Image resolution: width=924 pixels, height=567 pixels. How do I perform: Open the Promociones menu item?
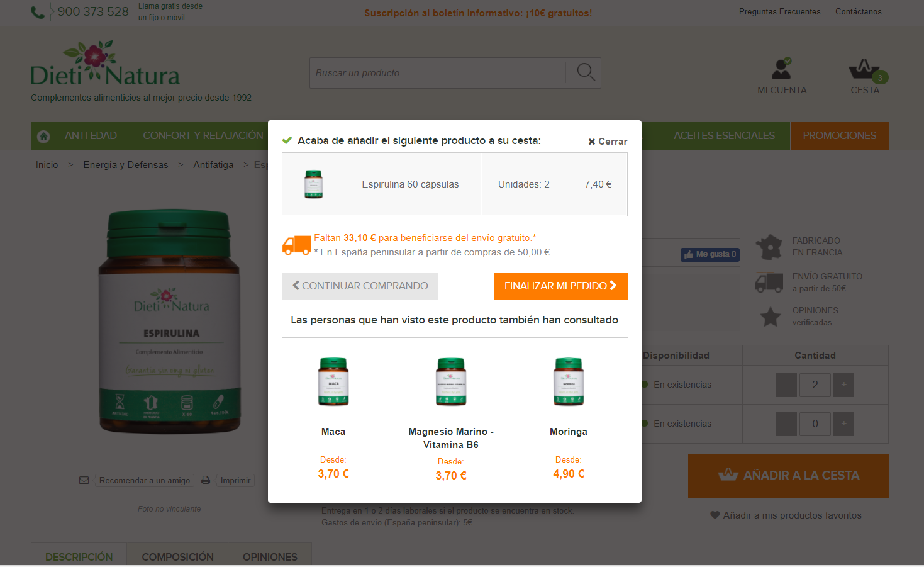coord(839,136)
